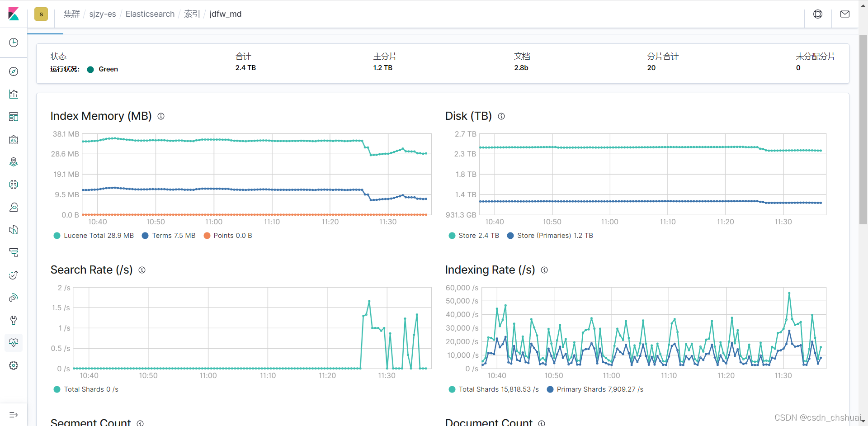This screenshot has width=868, height=426.
Task: Open APM icon in sidebar
Action: point(14,252)
